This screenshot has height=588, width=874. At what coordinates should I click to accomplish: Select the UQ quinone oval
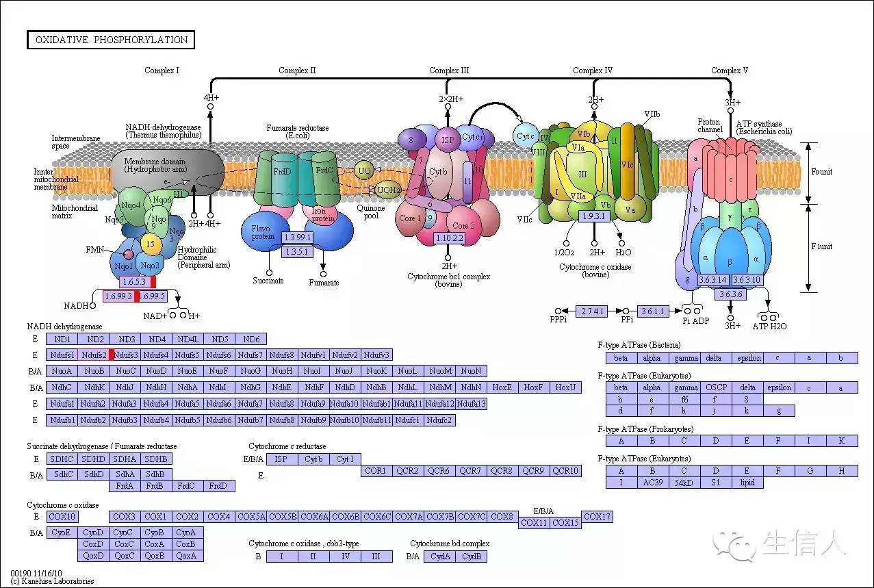(x=365, y=170)
